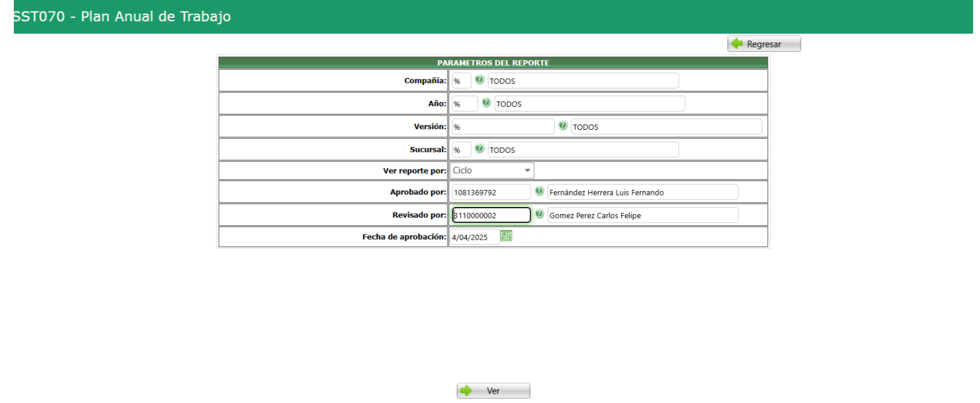This screenshot has width=980, height=403.
Task: Click the Versión: label
Action: tap(430, 126)
